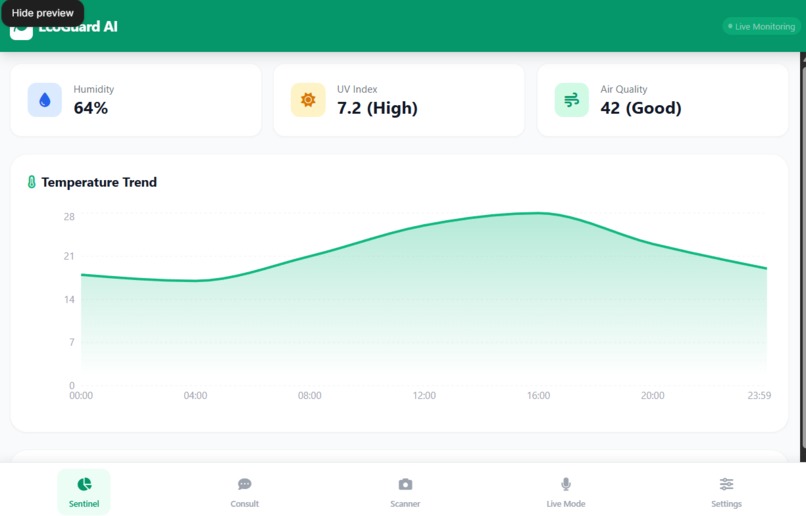Click the 23:59 label on the chart axis
This screenshot has height=516, width=806.
pos(759,396)
